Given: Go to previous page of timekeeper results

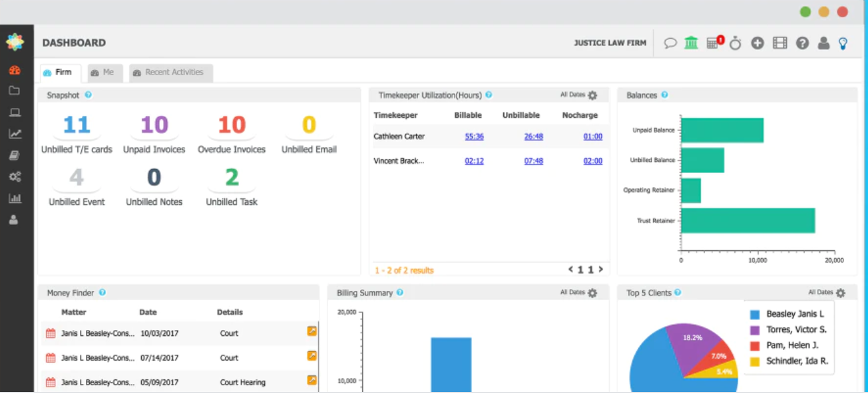Looking at the screenshot, I should coord(570,270).
